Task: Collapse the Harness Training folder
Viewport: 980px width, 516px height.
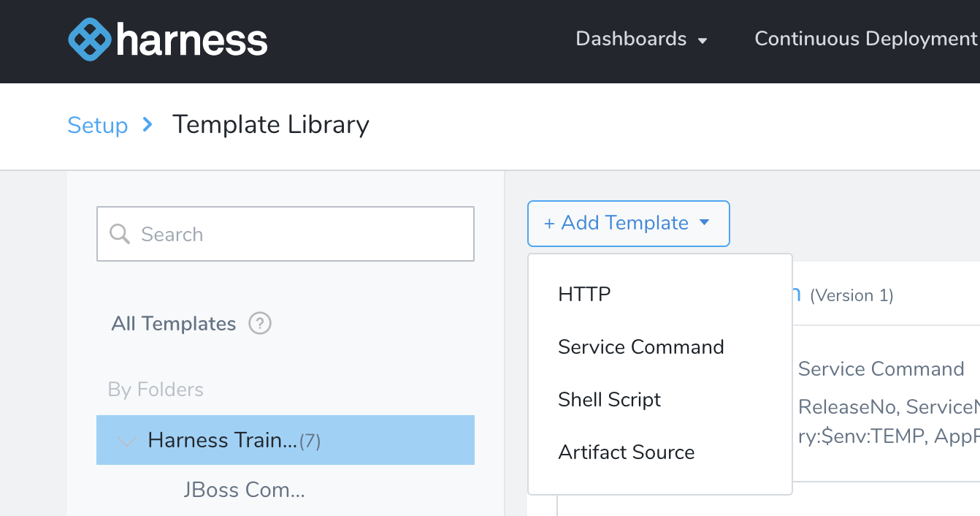Action: click(x=126, y=440)
